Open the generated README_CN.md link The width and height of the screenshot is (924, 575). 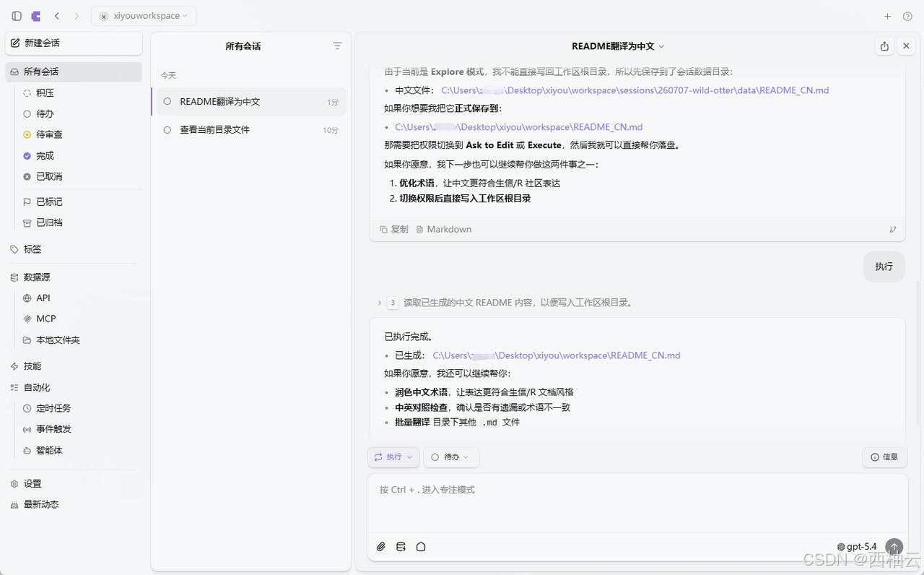(557, 356)
